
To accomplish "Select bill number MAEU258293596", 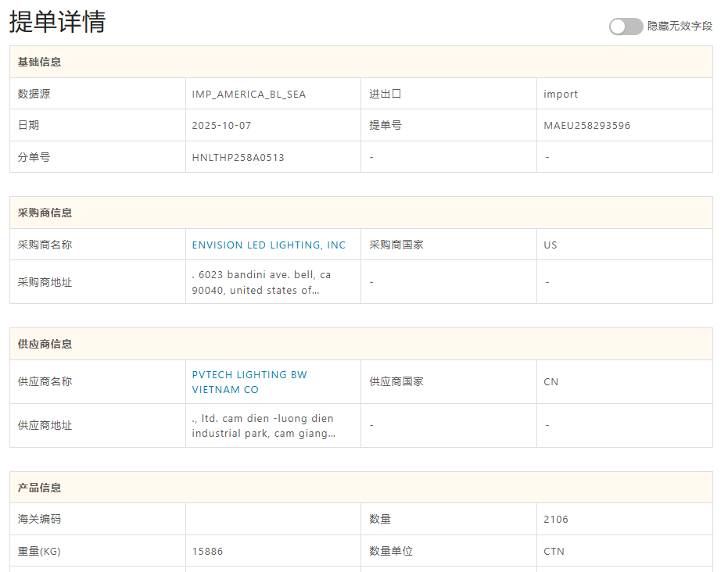I will [586, 126].
